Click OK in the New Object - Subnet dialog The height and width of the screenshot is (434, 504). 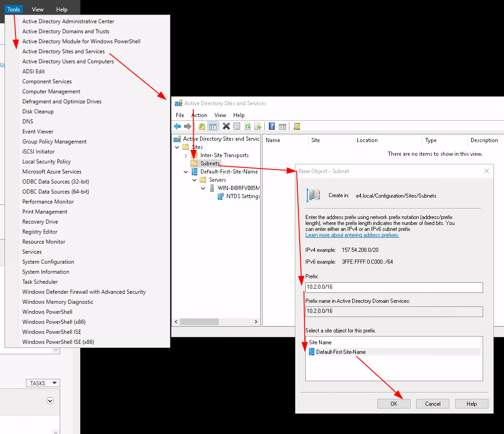coord(394,404)
